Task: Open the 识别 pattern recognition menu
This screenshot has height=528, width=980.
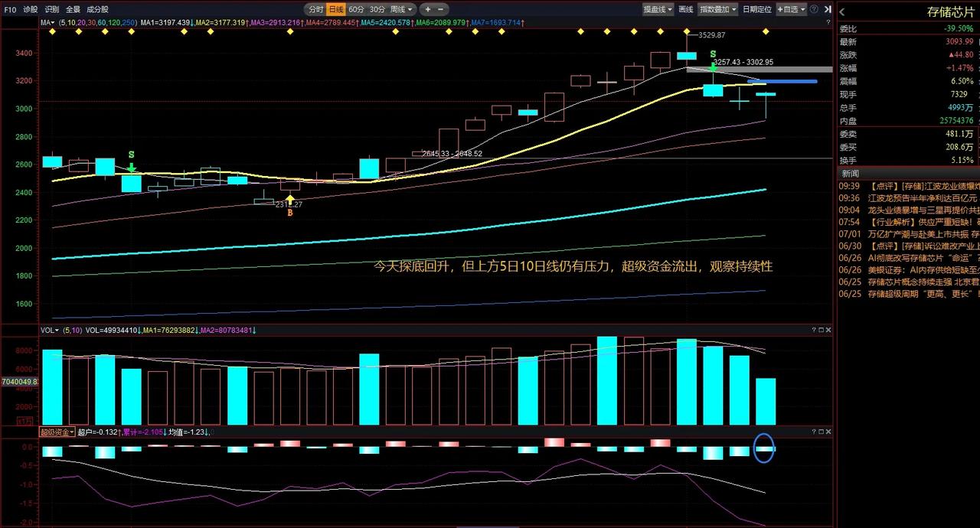Action: coord(52,9)
